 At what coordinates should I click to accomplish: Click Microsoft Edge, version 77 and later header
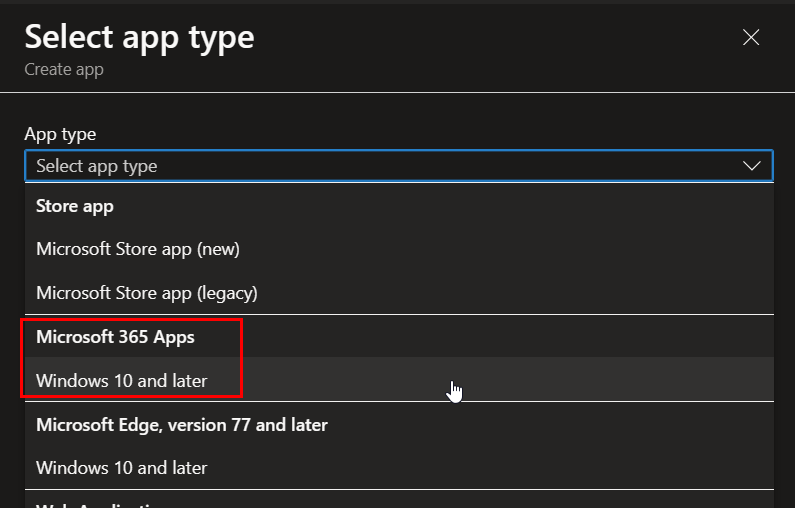[182, 424]
